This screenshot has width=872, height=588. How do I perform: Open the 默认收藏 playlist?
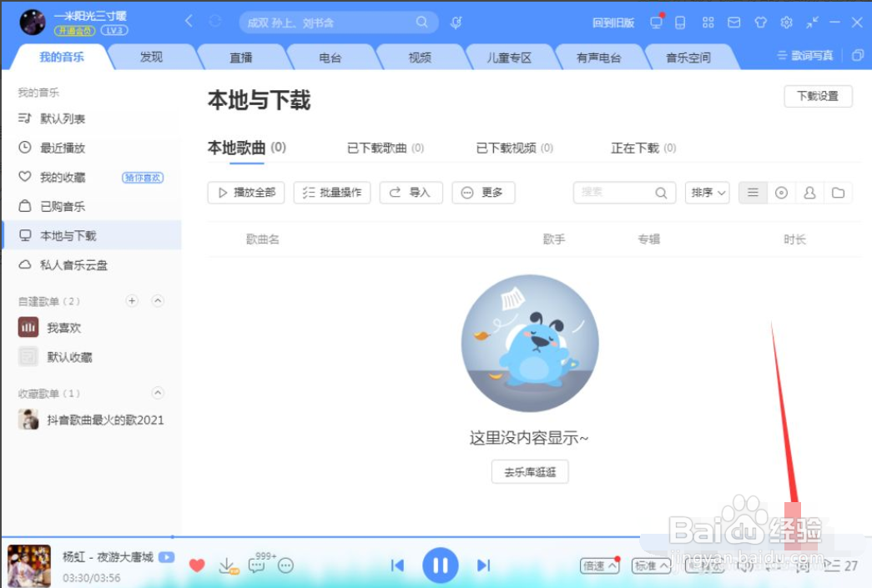92,357
